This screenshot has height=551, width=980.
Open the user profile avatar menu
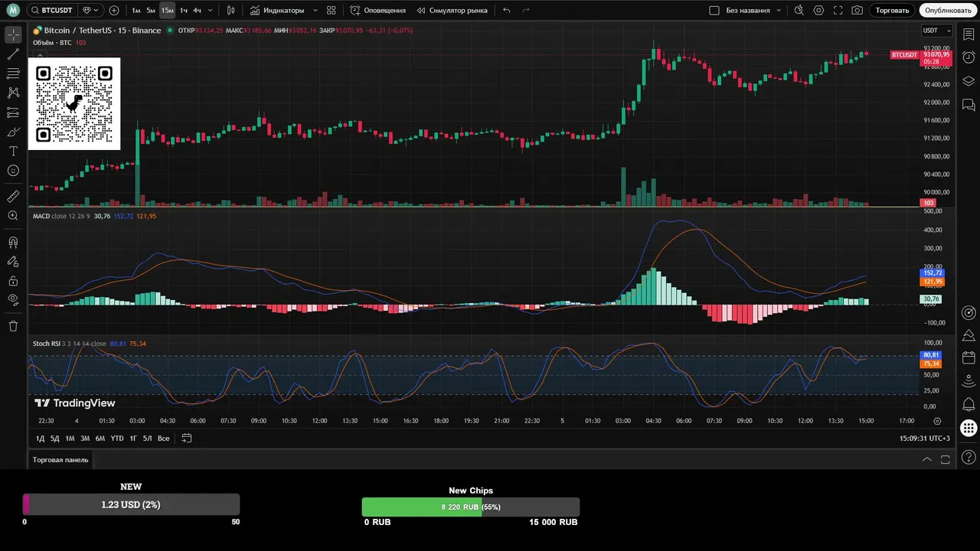(13, 11)
